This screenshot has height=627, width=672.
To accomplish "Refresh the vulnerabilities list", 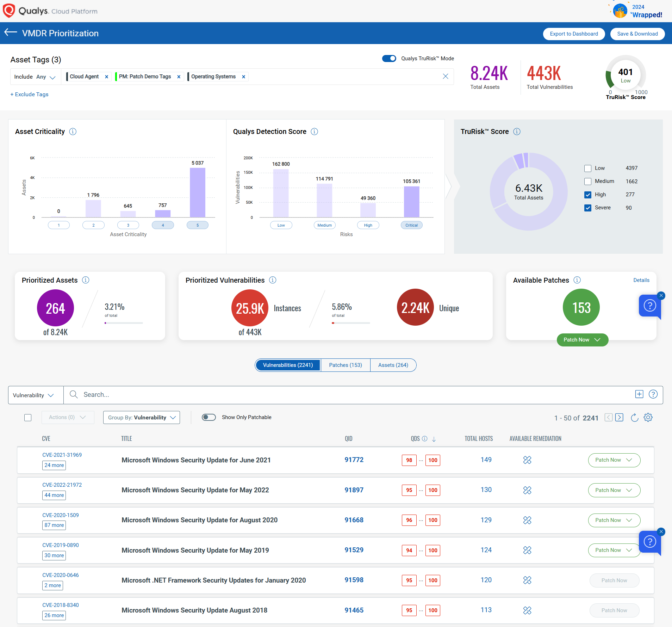I will [x=634, y=418].
